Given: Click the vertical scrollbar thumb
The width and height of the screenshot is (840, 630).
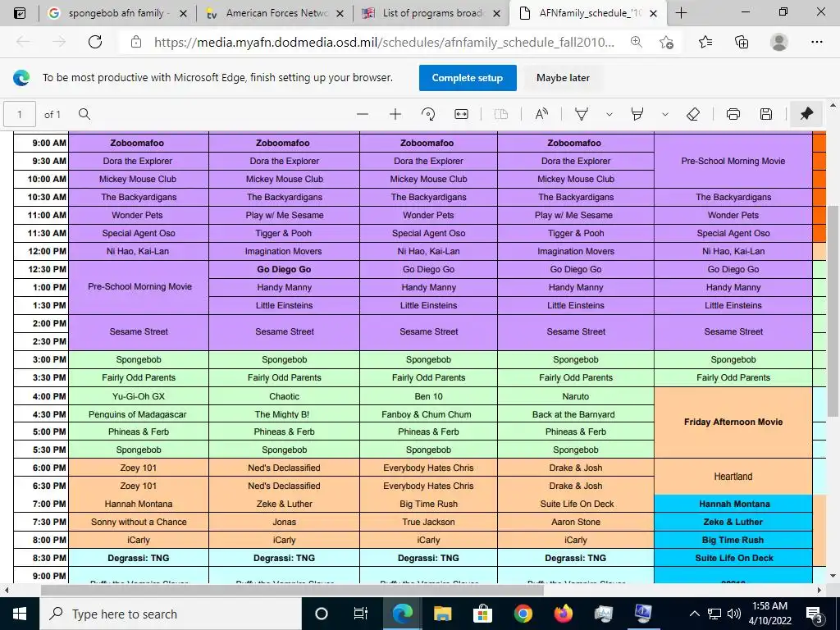Looking at the screenshot, I should click(833, 311).
